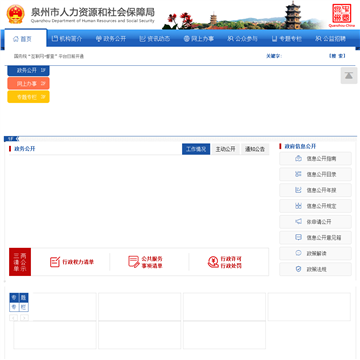Open 依申请公开 button
This screenshot has height=360, width=360.
click(315, 222)
